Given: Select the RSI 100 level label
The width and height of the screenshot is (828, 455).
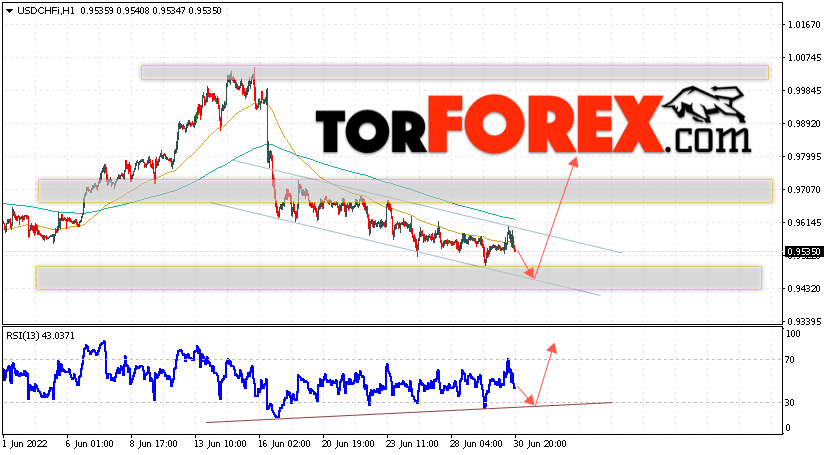Looking at the screenshot, I should coord(793,334).
